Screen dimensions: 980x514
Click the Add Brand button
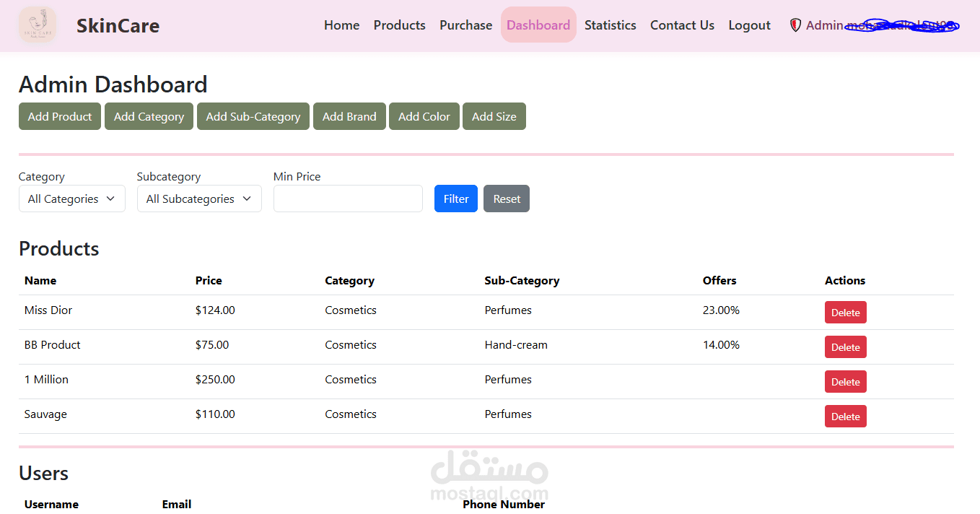349,117
